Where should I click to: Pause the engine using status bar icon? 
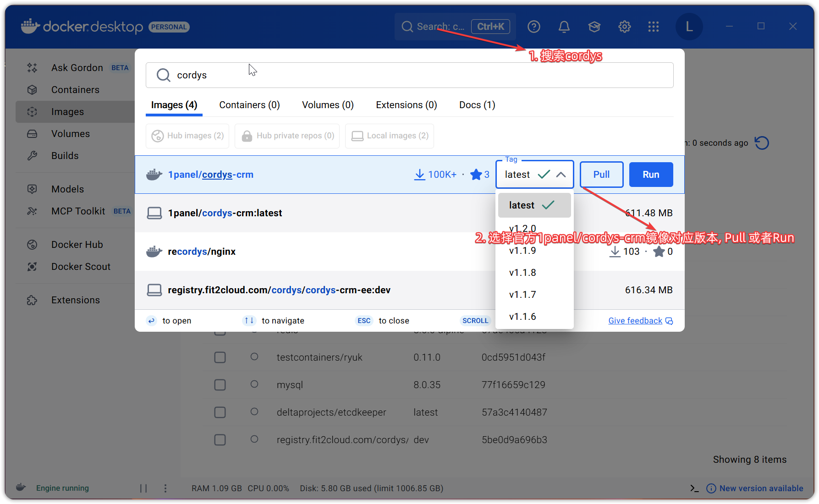(x=143, y=488)
